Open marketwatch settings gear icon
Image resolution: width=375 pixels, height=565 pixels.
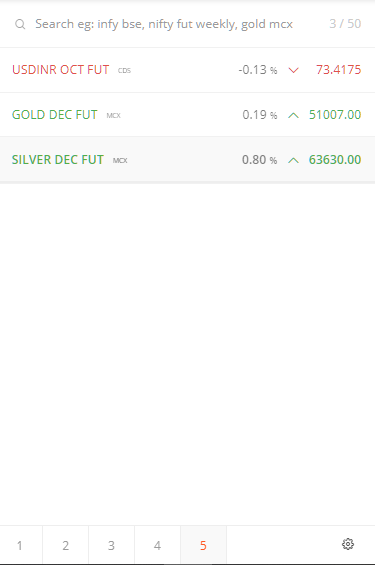tap(348, 544)
